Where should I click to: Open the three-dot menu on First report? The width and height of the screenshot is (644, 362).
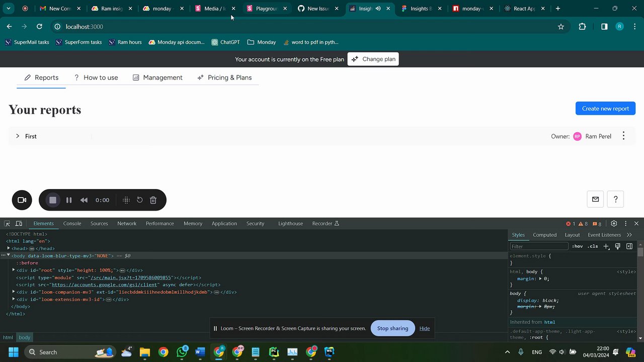[623, 136]
